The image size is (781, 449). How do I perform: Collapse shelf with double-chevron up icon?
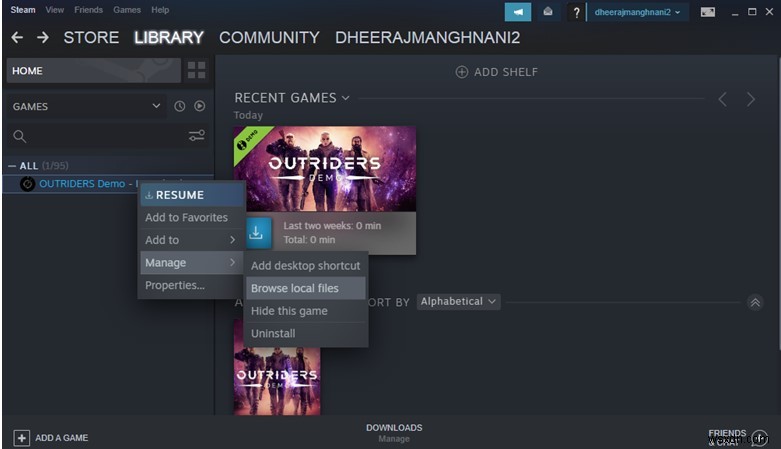click(x=755, y=302)
